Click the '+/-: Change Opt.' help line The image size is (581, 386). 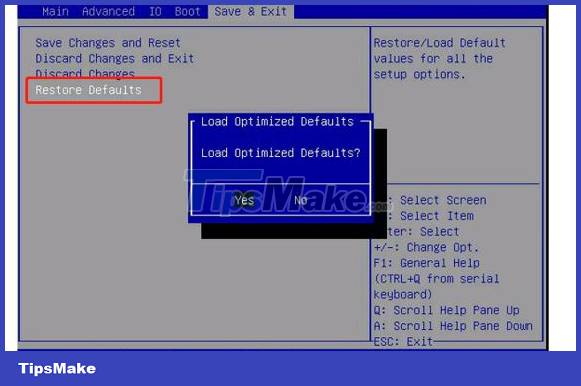pyautogui.click(x=426, y=247)
